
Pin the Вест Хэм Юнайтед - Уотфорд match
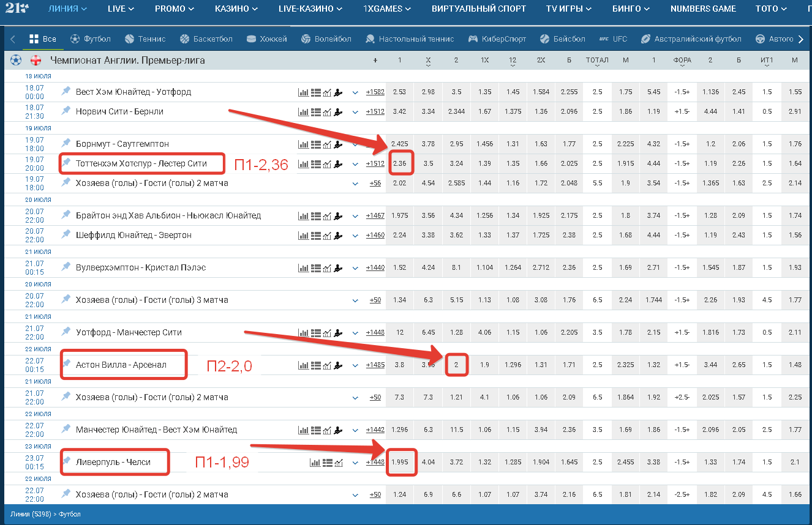[x=66, y=91]
